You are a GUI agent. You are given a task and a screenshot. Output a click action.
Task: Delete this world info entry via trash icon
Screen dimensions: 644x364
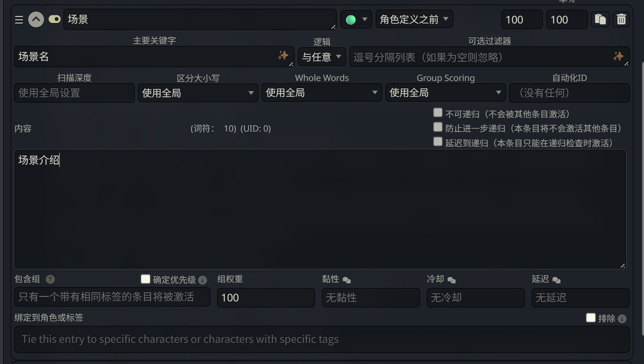pyautogui.click(x=621, y=19)
